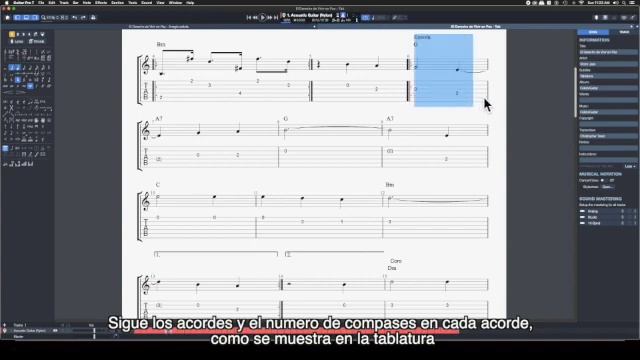Click the first ending bracket labeled 1.
This screenshot has width=640, height=360.
[x=216, y=254]
